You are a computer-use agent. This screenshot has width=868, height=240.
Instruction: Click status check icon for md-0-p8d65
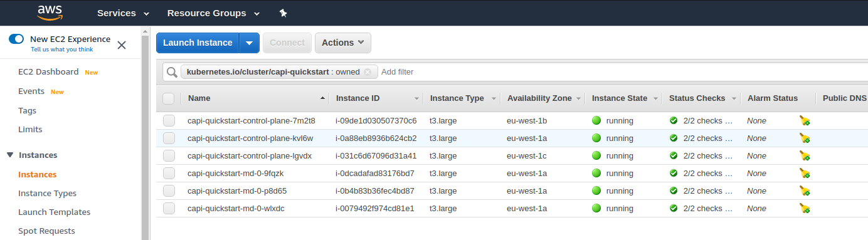click(x=674, y=191)
